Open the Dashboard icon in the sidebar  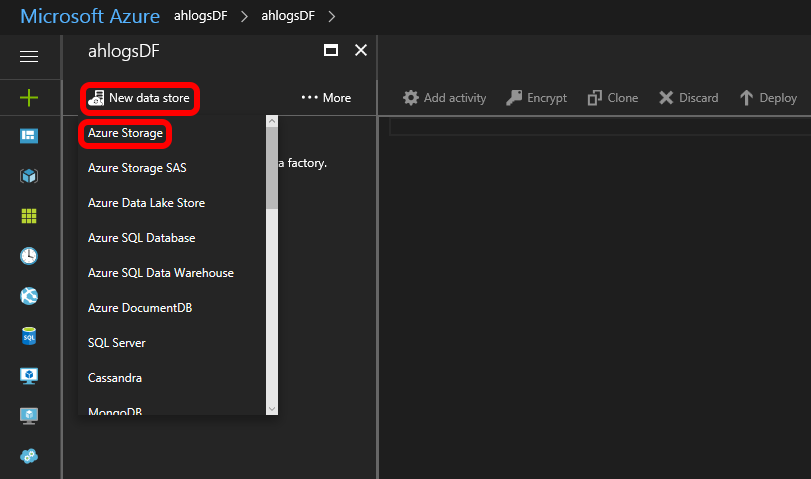[x=29, y=136]
